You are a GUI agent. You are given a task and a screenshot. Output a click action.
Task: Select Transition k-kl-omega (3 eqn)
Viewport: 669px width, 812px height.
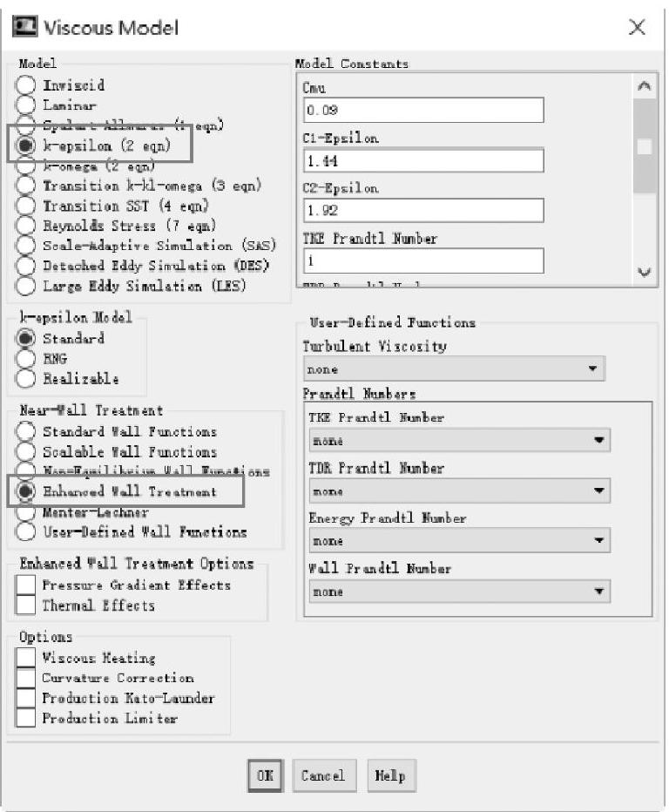[x=25, y=186]
